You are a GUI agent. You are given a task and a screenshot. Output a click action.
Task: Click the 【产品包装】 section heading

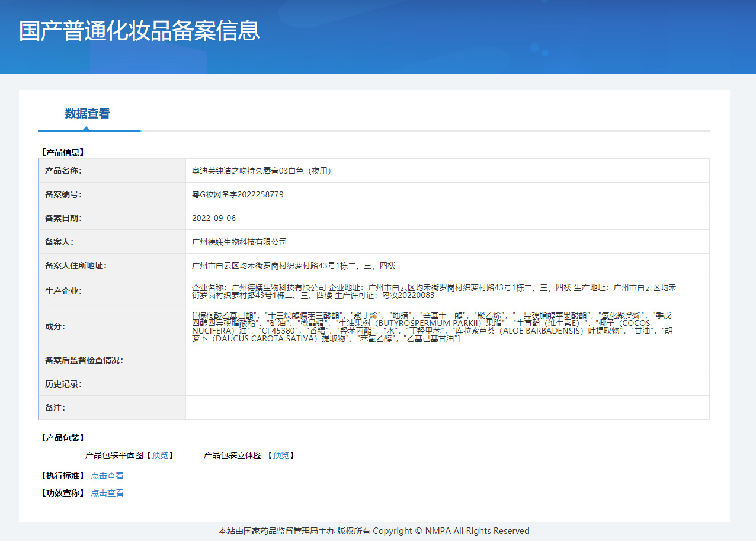click(62, 438)
